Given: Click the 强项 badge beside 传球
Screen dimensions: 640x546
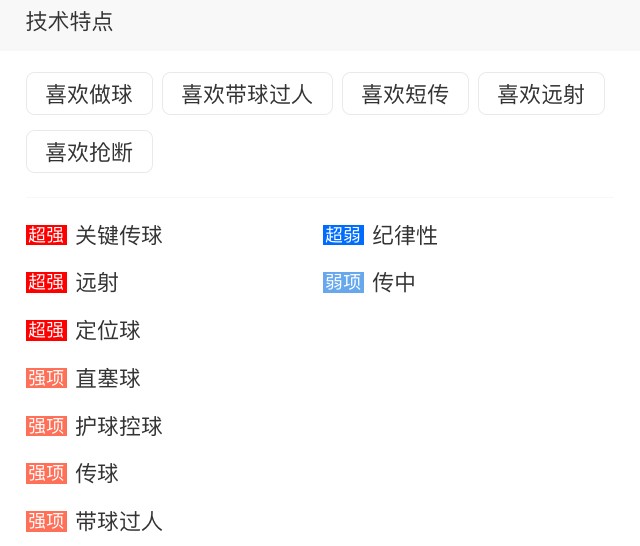Looking at the screenshot, I should pos(46,473).
